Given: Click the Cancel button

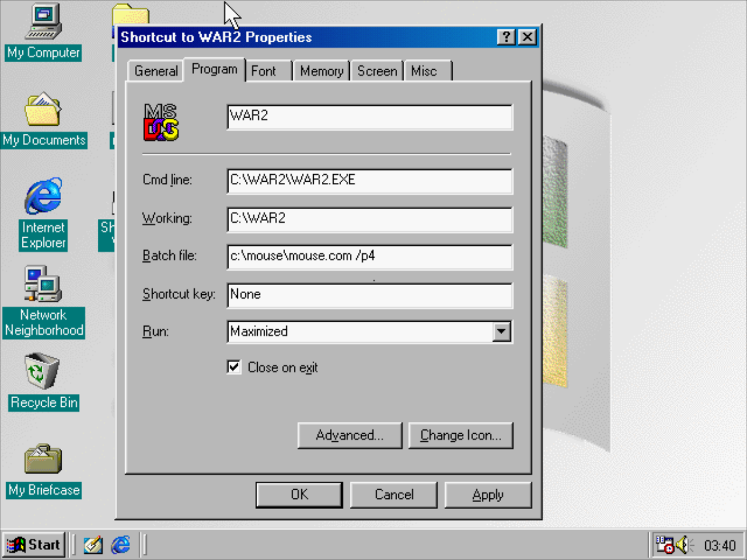Looking at the screenshot, I should (x=394, y=495).
